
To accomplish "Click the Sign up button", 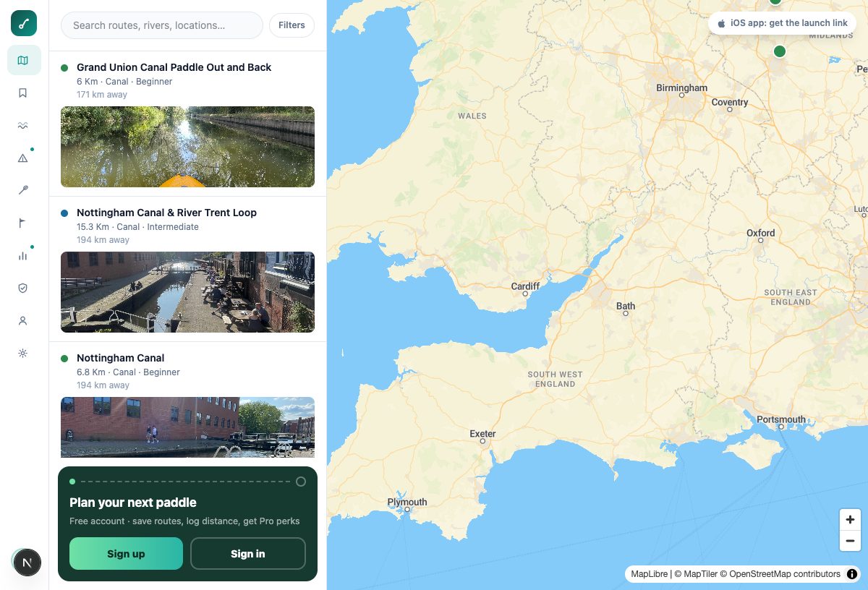I will (126, 554).
